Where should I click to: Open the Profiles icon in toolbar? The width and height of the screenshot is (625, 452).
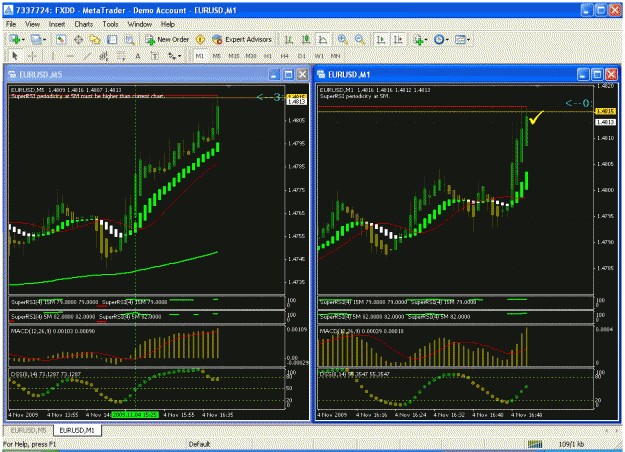pos(36,39)
